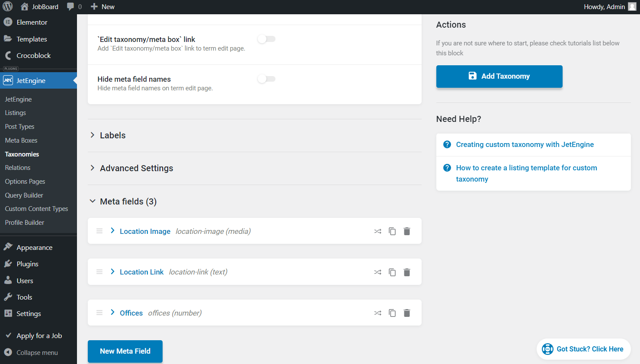Image resolution: width=640 pixels, height=364 pixels.
Task: Toggle Edit taxonomy/meta box link switch
Action: (266, 39)
